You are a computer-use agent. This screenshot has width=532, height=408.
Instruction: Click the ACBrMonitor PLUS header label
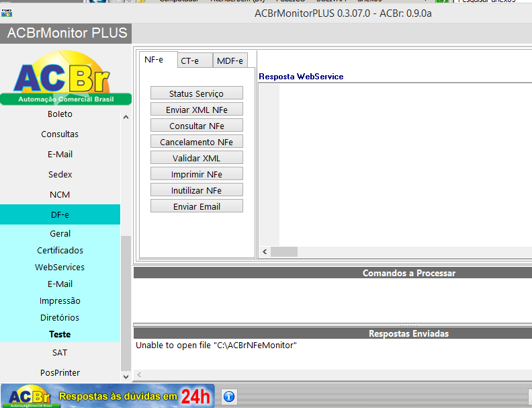pyautogui.click(x=67, y=33)
